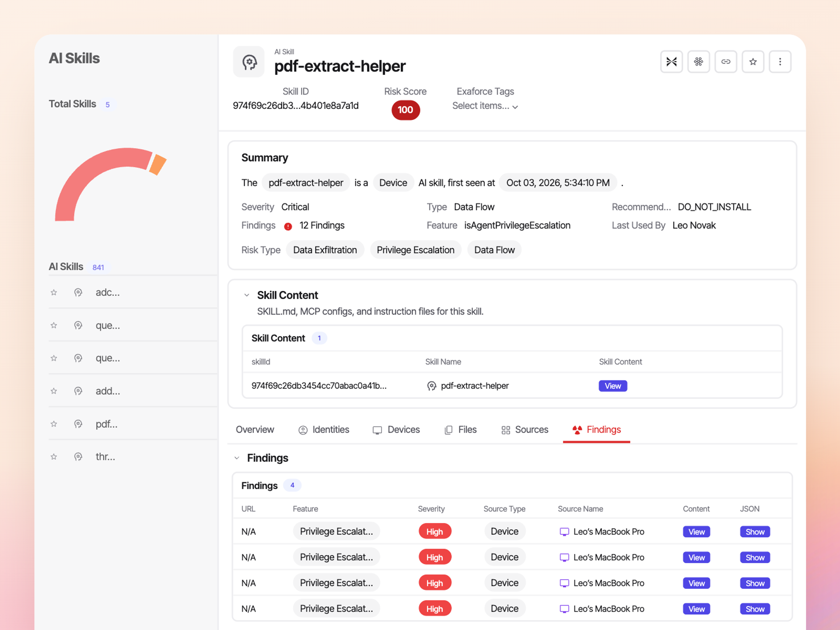Click Show JSON in the last findings row
This screenshot has height=630, width=840.
click(x=755, y=609)
